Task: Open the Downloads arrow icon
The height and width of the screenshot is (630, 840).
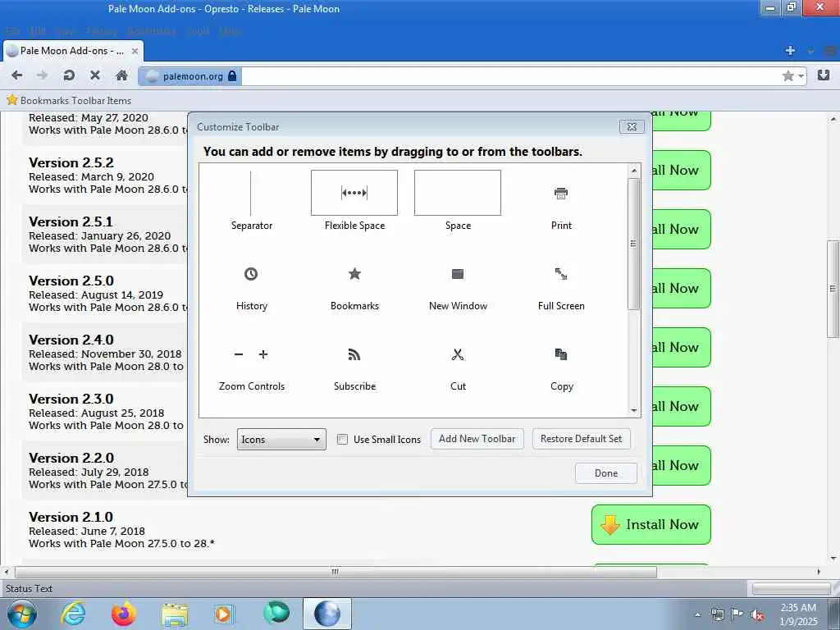Action: point(824,75)
